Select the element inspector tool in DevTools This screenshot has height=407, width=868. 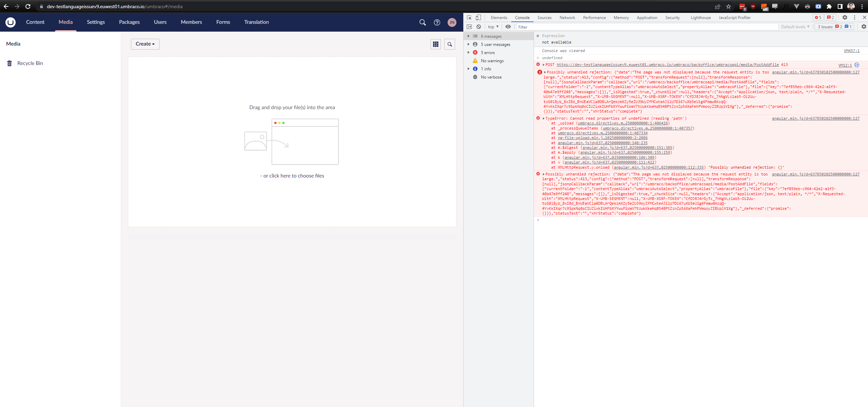(x=470, y=17)
